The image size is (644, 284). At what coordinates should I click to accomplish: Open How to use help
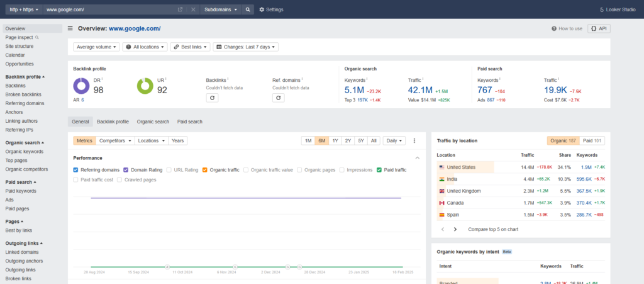[567, 29]
